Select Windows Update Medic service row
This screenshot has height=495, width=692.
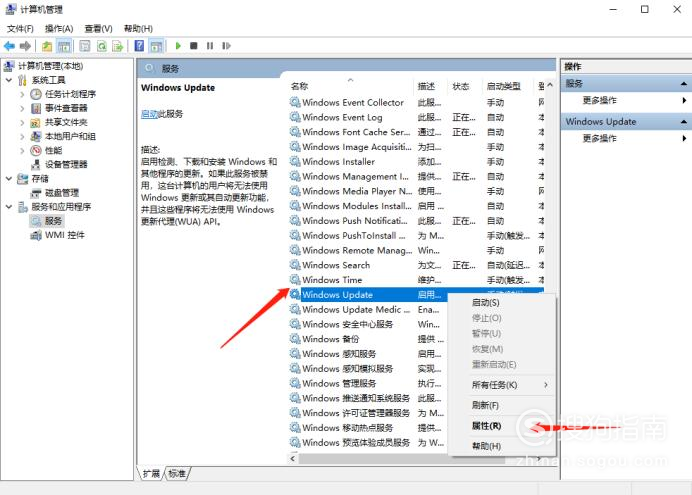369,310
